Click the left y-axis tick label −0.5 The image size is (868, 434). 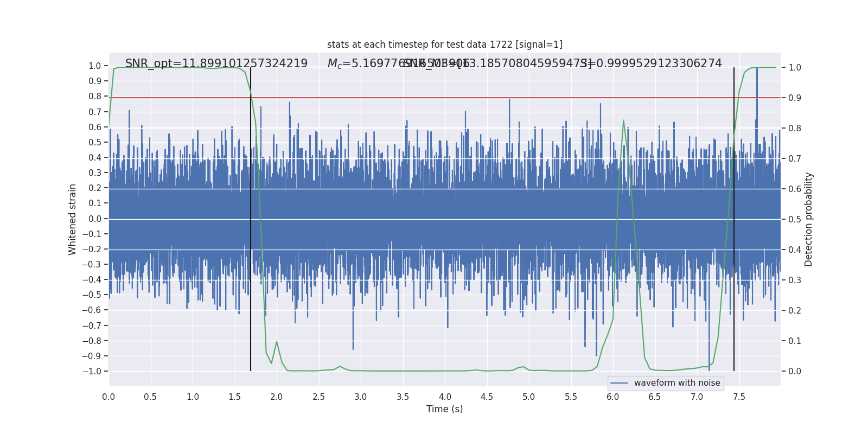[92, 295]
